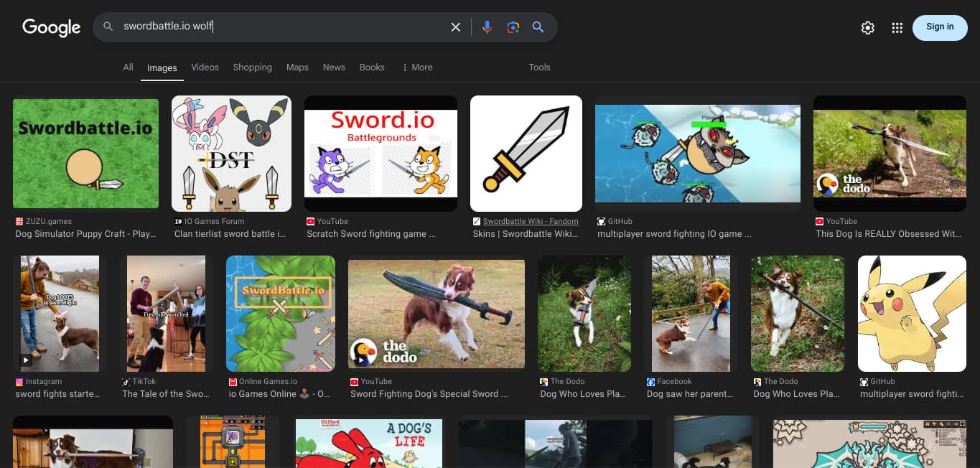The height and width of the screenshot is (468, 980).
Task: Open the Google apps grid
Action: point(897,27)
